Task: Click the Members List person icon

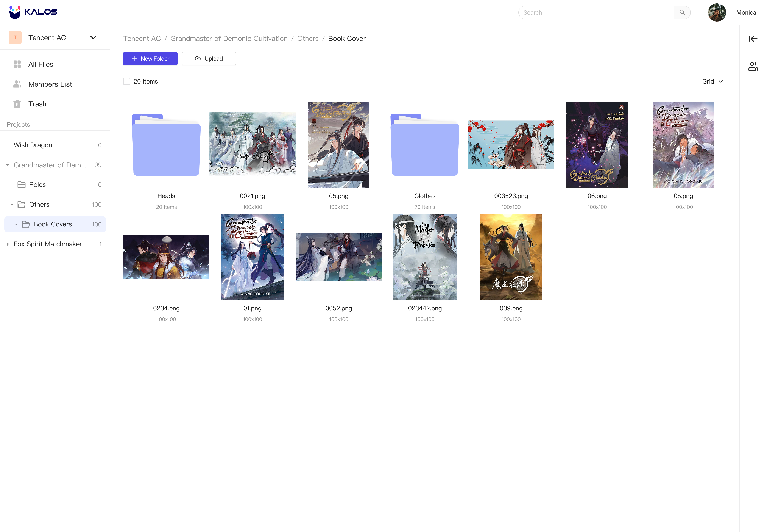Action: coord(17,84)
